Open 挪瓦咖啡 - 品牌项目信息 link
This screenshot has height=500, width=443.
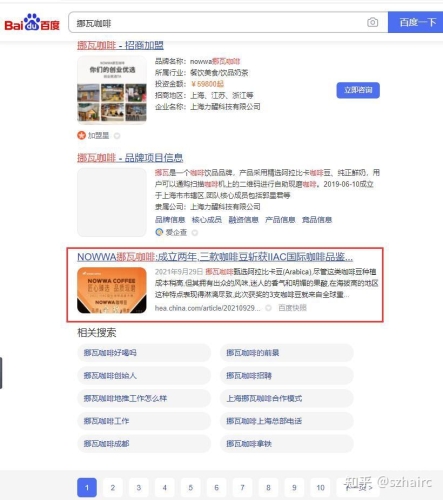130,158
